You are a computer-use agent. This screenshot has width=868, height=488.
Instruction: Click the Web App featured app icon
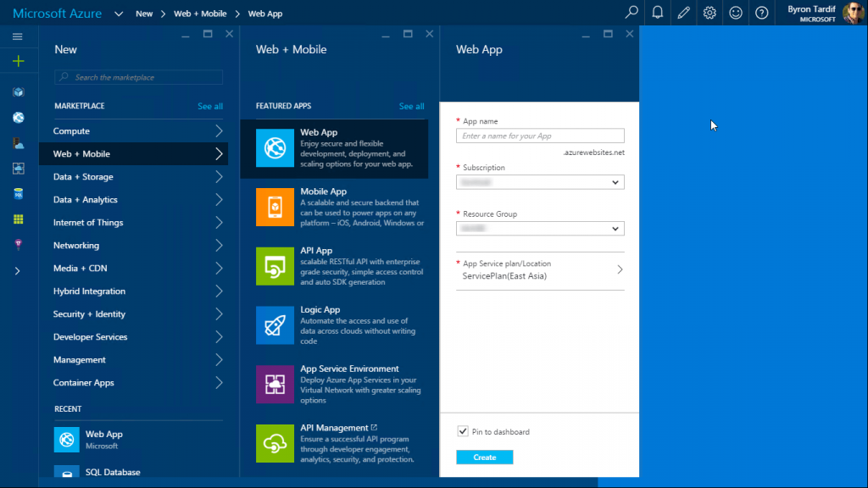point(275,147)
